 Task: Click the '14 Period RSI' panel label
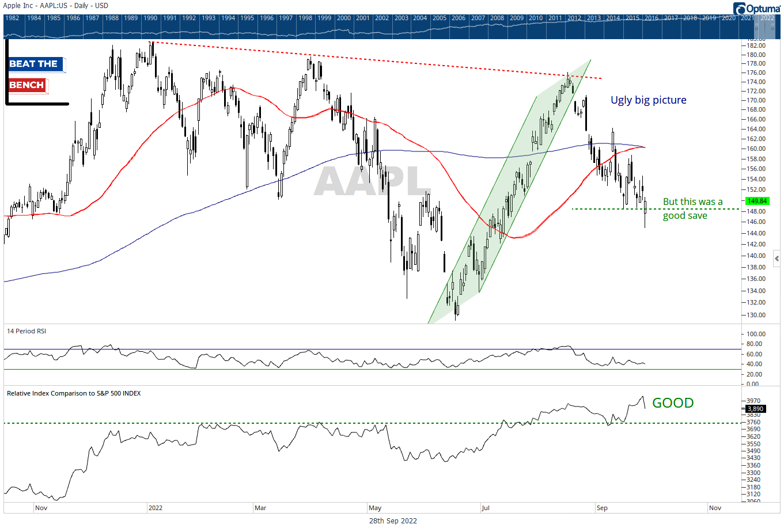pos(26,331)
